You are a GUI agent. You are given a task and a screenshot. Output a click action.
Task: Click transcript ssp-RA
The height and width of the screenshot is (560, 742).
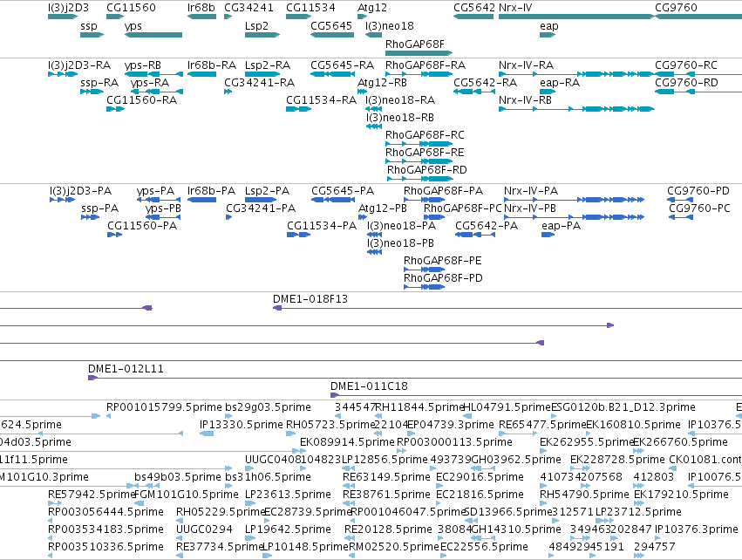99,83
